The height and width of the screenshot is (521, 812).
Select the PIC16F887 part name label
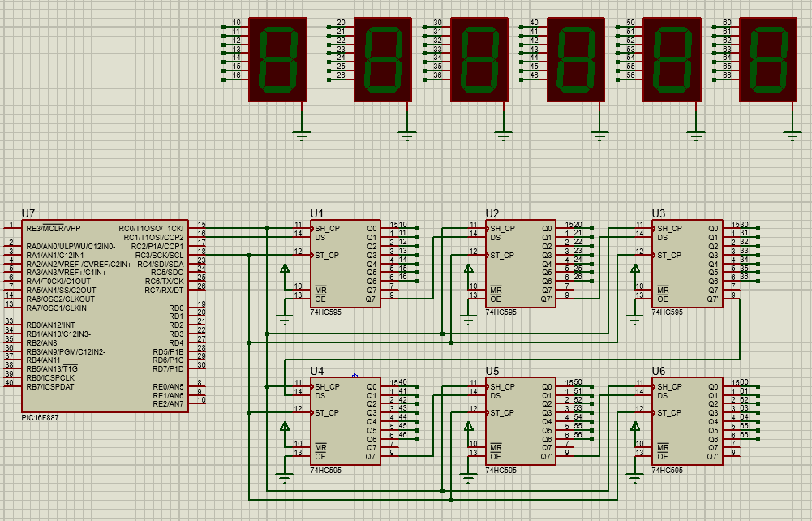(41, 417)
